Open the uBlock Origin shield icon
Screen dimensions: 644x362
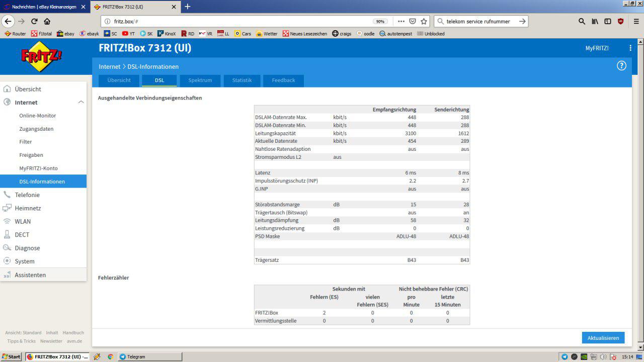(621, 21)
